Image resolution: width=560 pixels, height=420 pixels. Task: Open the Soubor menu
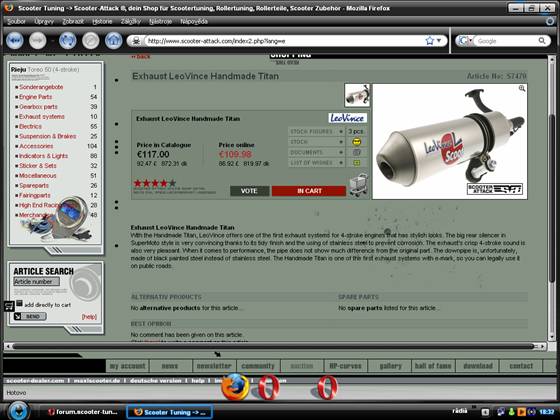[16, 21]
